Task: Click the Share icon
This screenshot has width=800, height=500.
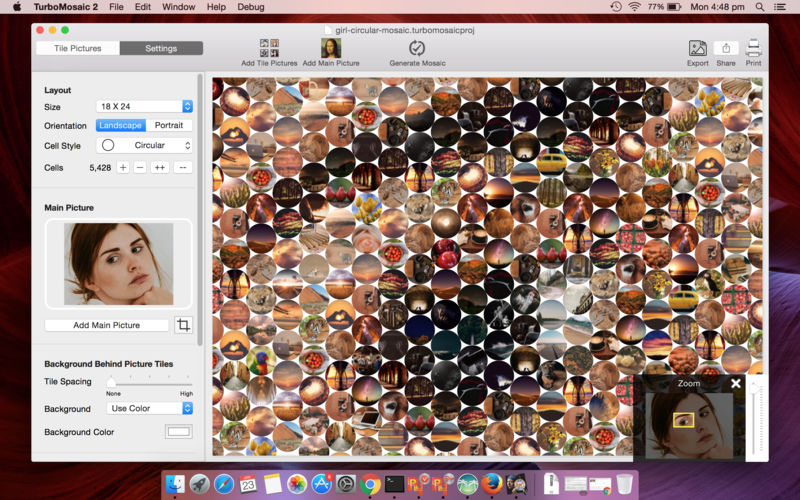Action: [x=726, y=48]
